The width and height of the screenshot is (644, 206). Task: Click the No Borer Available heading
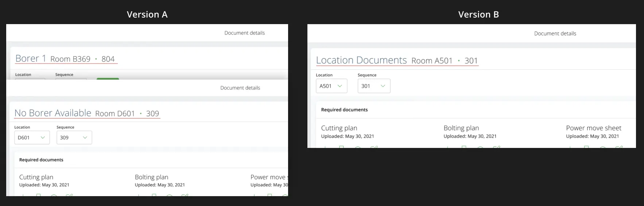tap(53, 113)
